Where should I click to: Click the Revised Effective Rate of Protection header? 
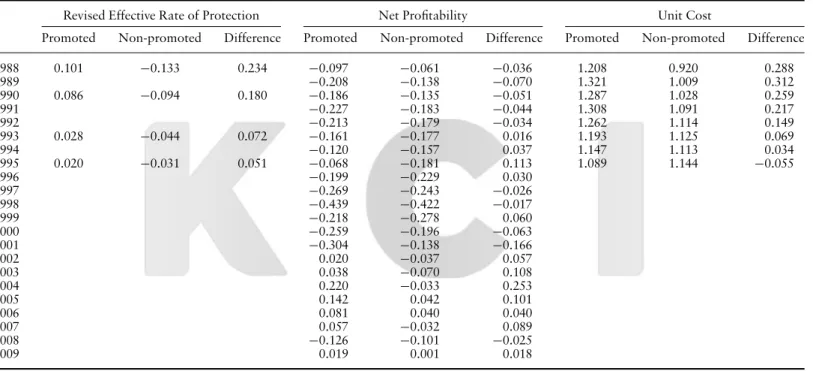(161, 16)
